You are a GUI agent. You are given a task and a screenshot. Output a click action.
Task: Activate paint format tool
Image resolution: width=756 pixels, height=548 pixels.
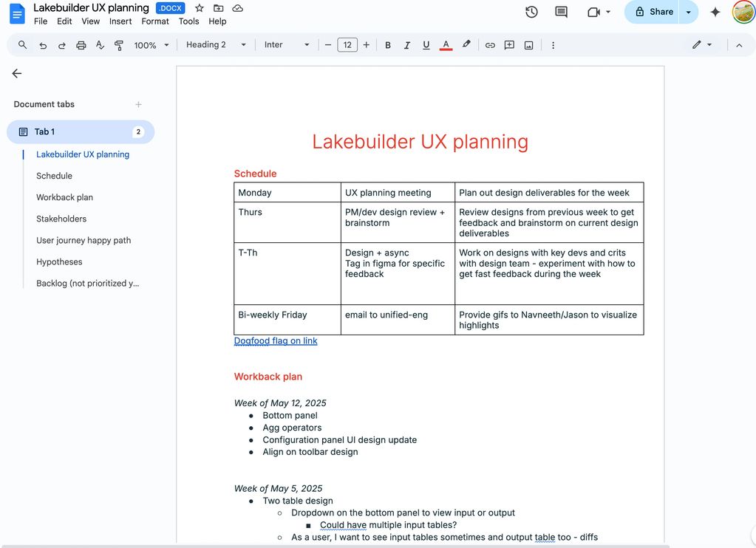tap(118, 45)
